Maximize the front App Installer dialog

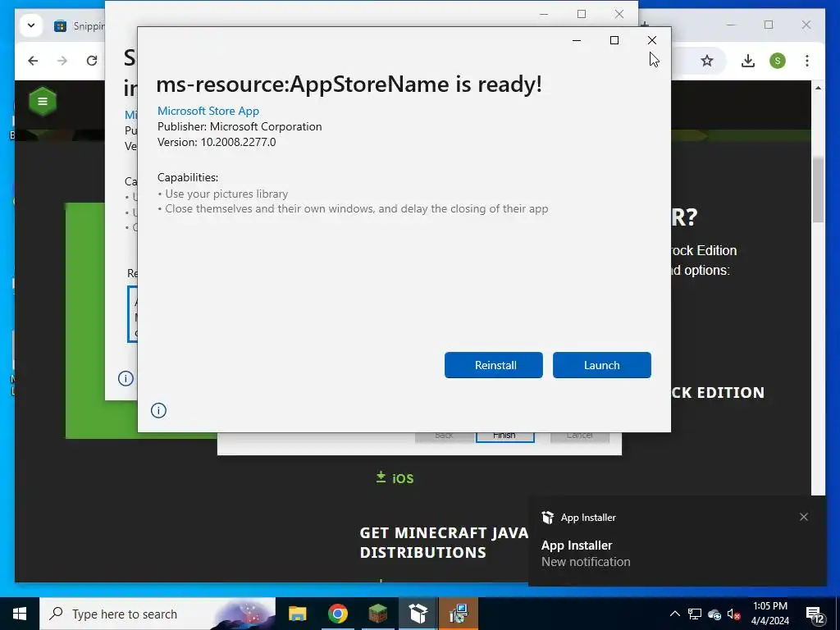pyautogui.click(x=614, y=40)
